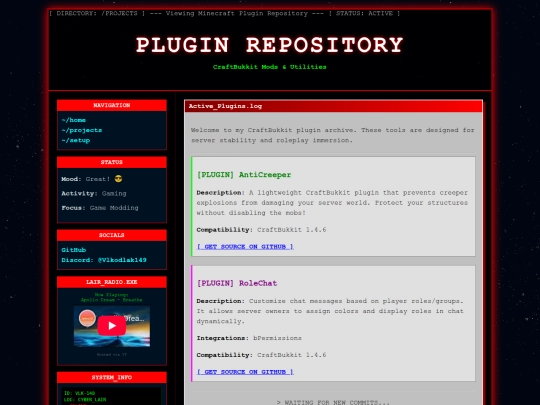This screenshot has height=405, width=540.
Task: Open the ~/setup navigation link
Action: click(76, 140)
